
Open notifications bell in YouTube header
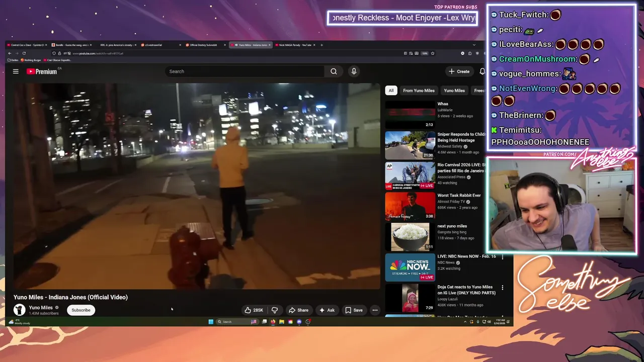click(x=482, y=71)
